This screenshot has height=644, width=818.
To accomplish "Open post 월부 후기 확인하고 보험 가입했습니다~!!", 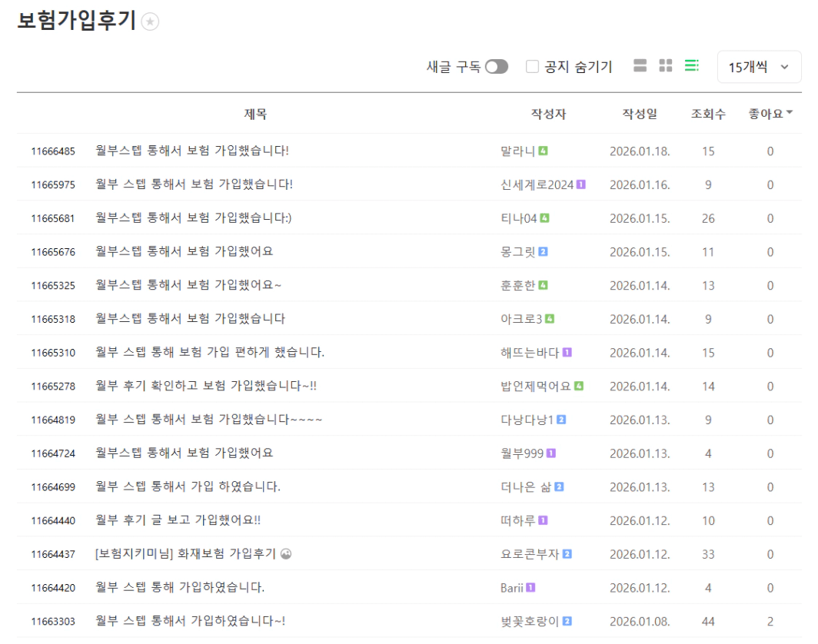I will [x=206, y=386].
